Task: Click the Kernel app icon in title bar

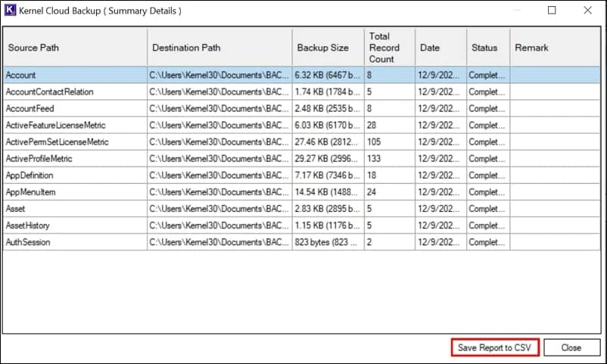Action: tap(10, 10)
